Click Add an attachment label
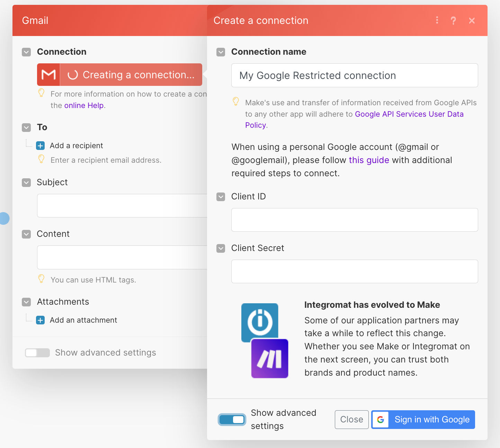 coord(83,320)
